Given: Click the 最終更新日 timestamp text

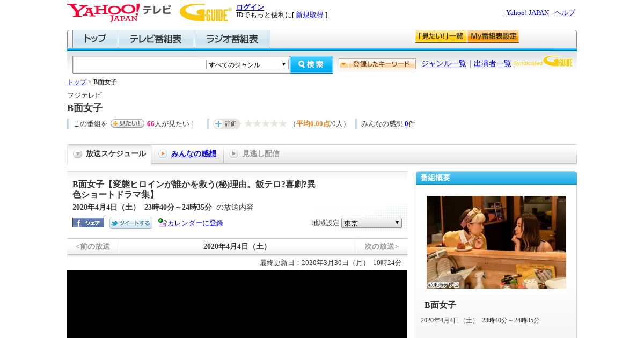Looking at the screenshot, I should [331, 263].
